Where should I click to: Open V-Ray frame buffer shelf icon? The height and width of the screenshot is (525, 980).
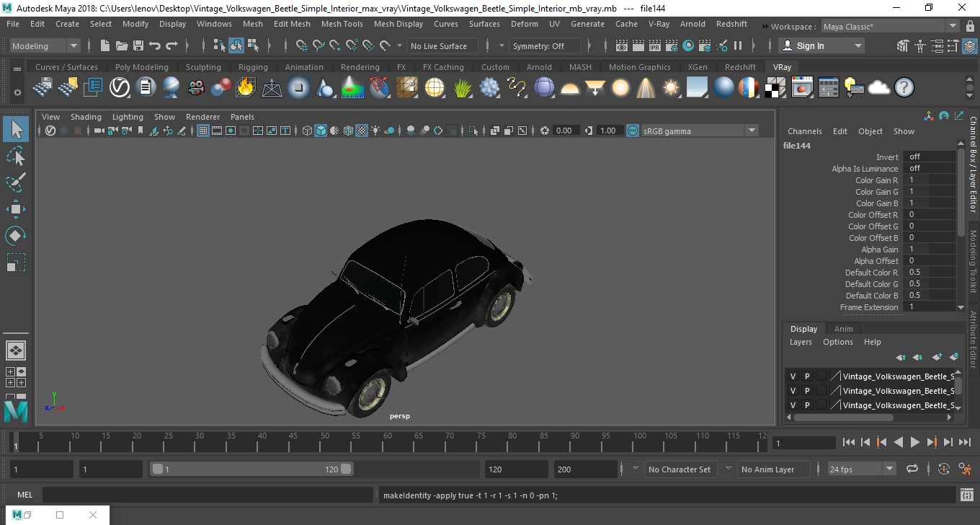pyautogui.click(x=802, y=88)
